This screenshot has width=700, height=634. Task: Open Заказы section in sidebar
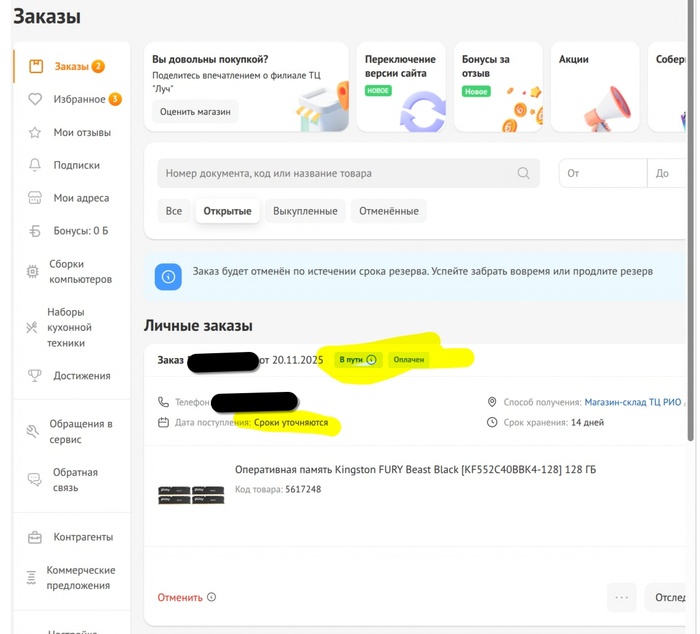click(x=70, y=67)
